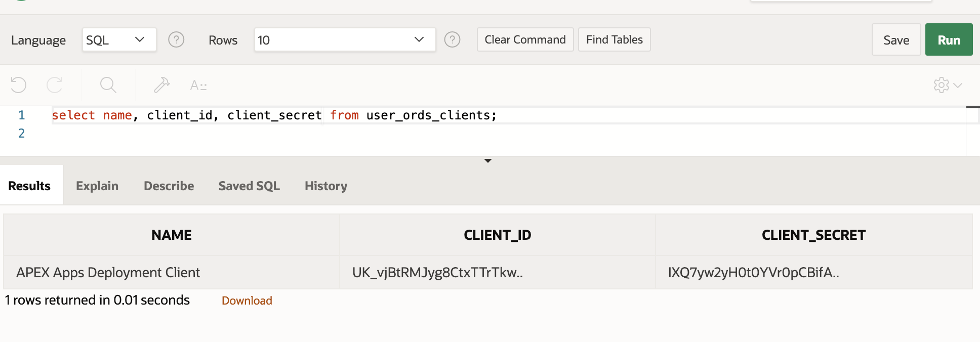The image size is (980, 342).
Task: Click the Redo icon in editor toolbar
Action: [x=55, y=85]
